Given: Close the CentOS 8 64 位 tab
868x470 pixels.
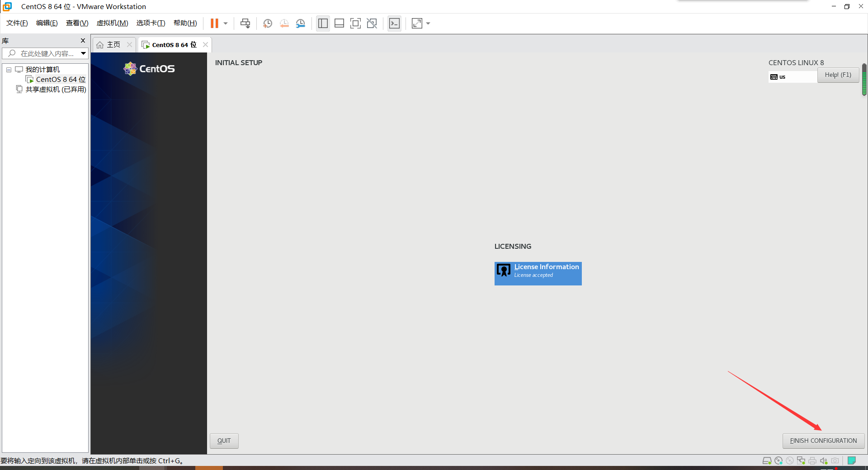Looking at the screenshot, I should pos(205,44).
